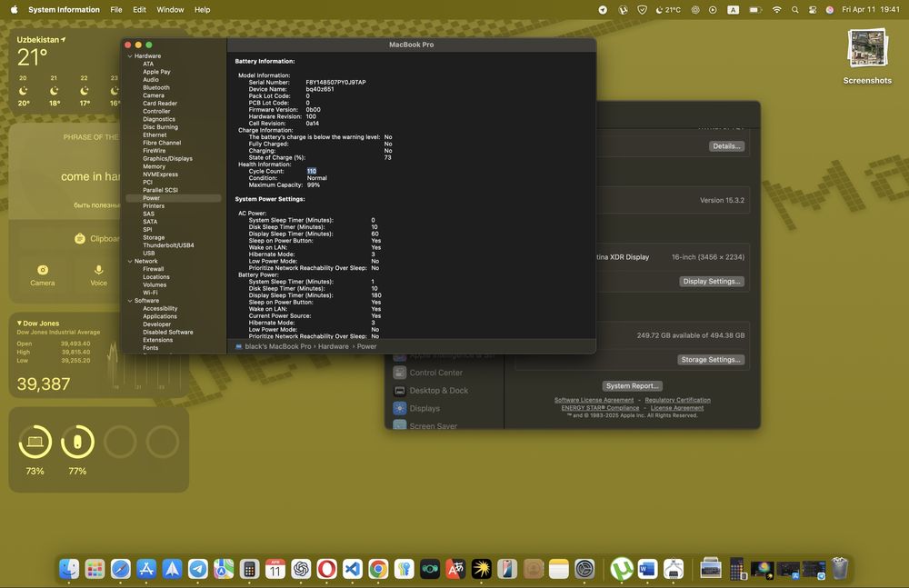909x588 pixels.
Task: Click battery status icon in menu bar
Action: (754, 10)
